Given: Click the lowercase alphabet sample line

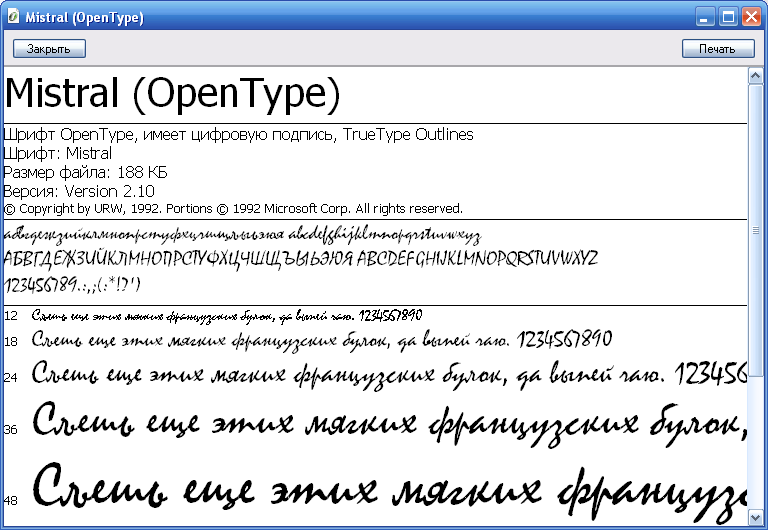Looking at the screenshot, I should pos(242,235).
